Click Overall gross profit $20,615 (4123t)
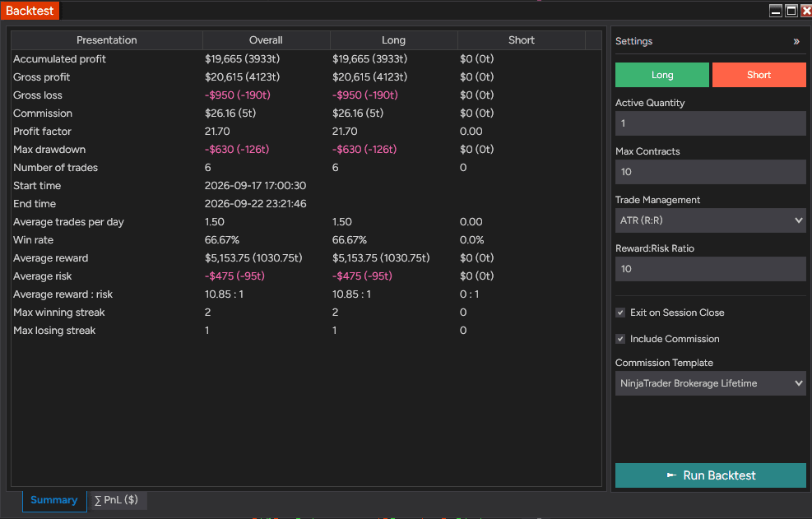Image resolution: width=812 pixels, height=519 pixels. point(243,77)
